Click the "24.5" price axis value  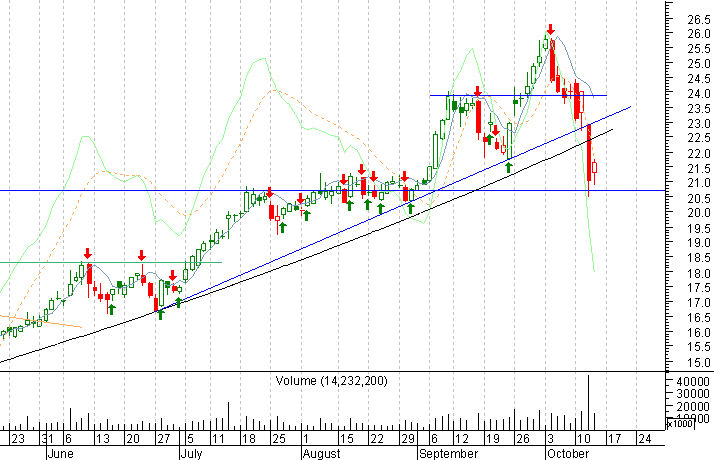pos(699,79)
